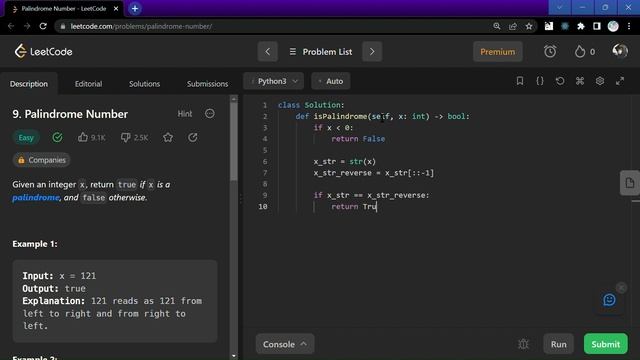This screenshot has height=360, width=640.
Task: Open the feedback chat smiley icon
Action: (609, 300)
